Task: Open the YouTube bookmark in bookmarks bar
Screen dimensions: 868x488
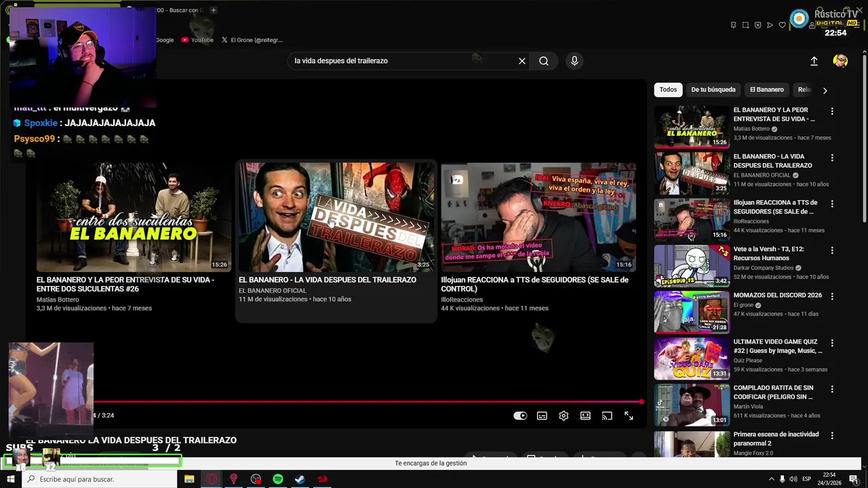Action: tap(197, 40)
